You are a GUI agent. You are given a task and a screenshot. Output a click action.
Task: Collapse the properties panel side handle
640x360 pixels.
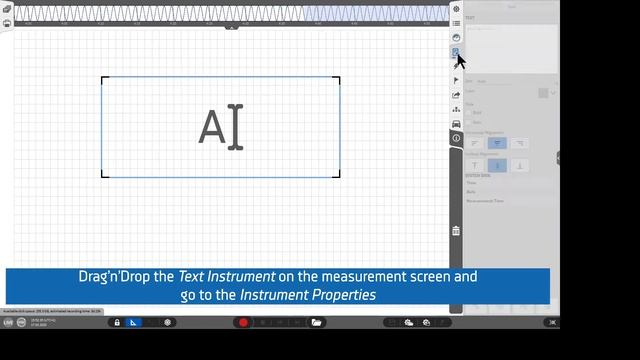click(558, 158)
